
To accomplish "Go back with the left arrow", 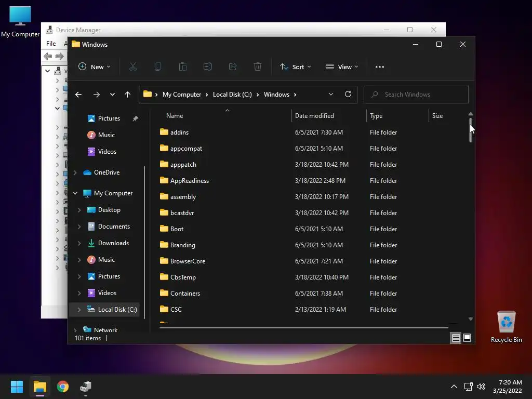I will pyautogui.click(x=78, y=95).
